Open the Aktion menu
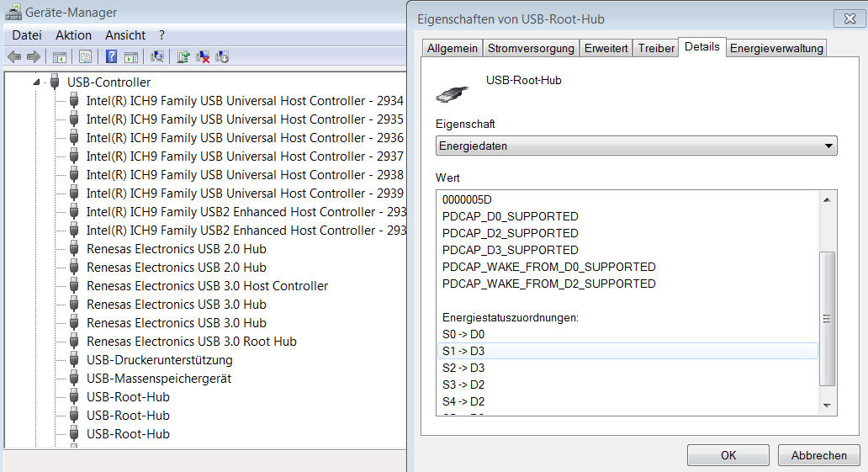Image resolution: width=868 pixels, height=472 pixels. tap(73, 35)
